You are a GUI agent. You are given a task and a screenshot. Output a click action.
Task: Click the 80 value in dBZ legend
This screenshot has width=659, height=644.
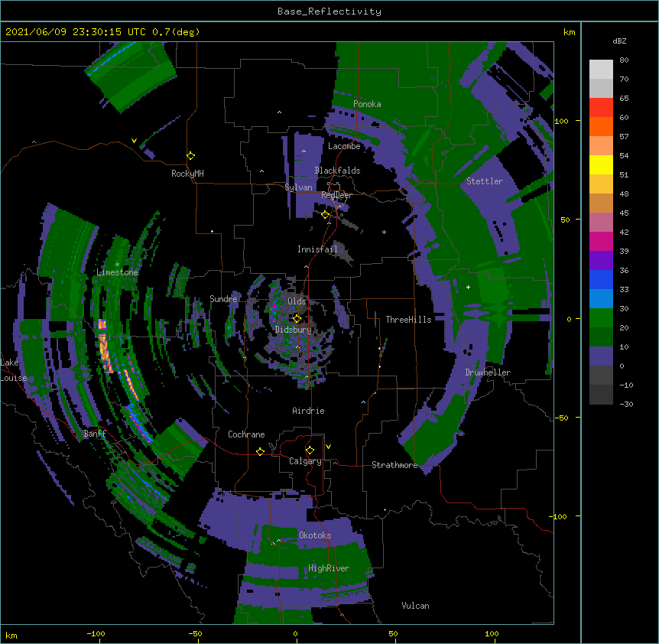[624, 60]
